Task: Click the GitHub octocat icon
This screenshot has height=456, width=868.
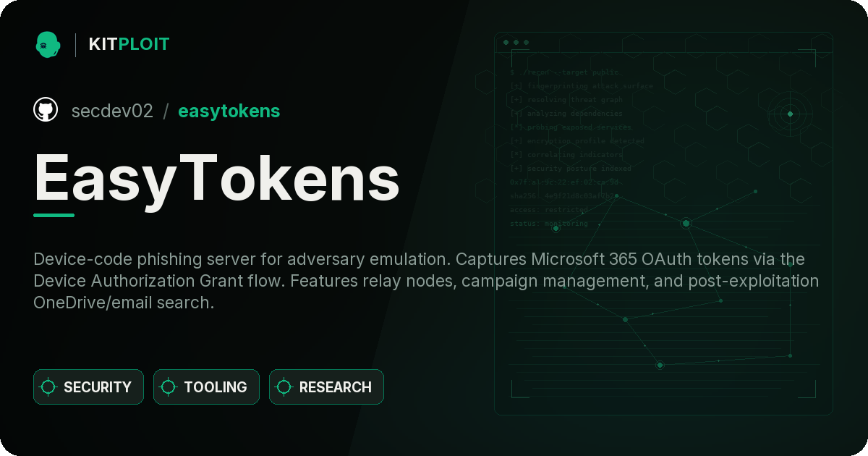Action: [46, 110]
